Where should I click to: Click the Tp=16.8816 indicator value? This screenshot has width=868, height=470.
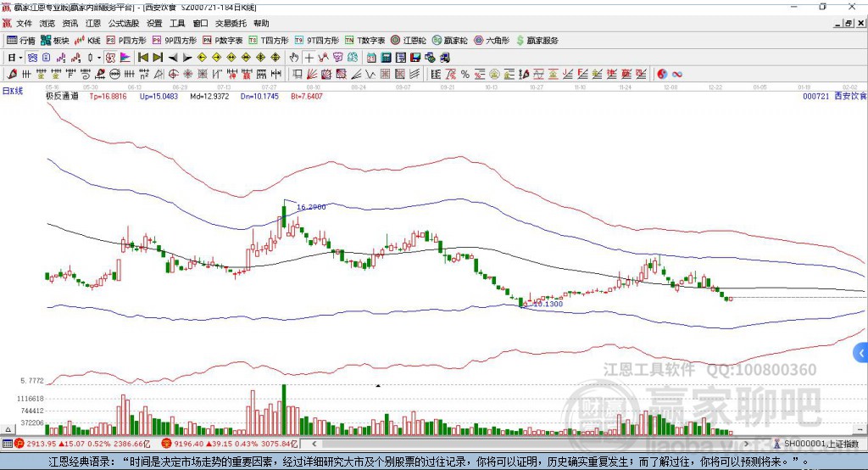tap(108, 96)
